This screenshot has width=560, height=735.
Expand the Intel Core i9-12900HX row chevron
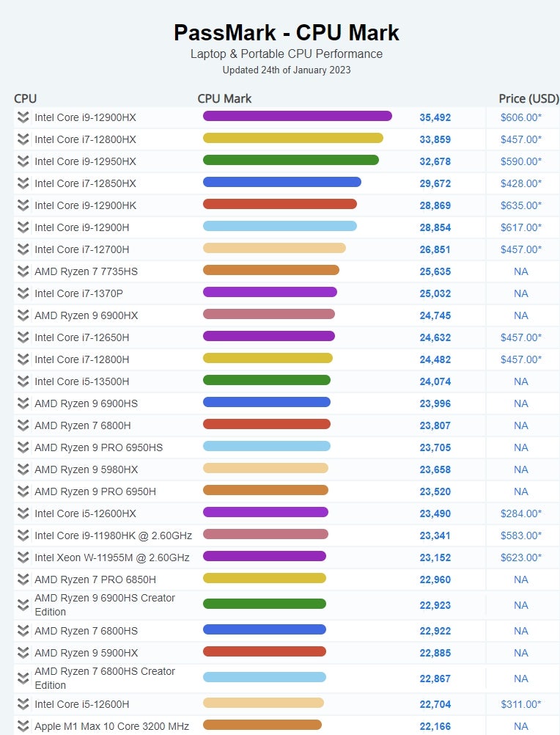pos(23,117)
